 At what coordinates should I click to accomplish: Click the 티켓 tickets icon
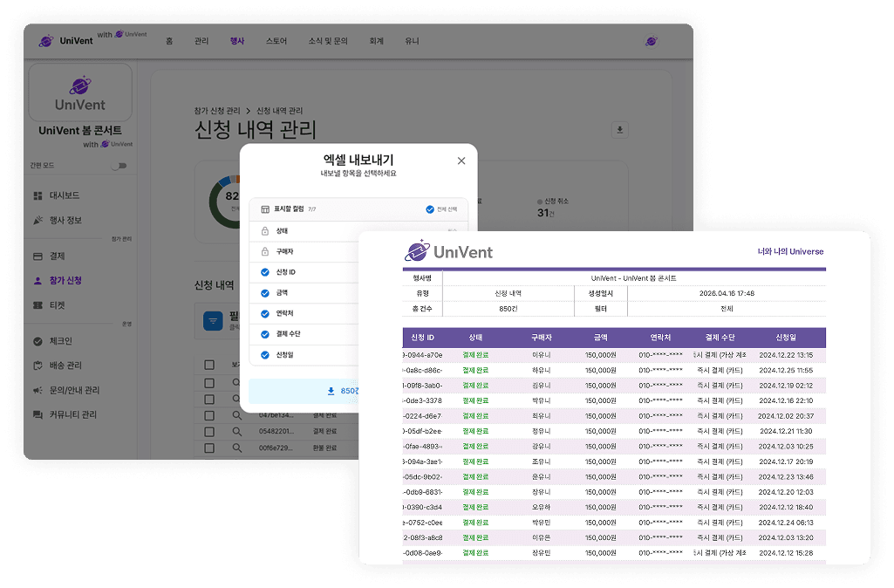point(38,304)
